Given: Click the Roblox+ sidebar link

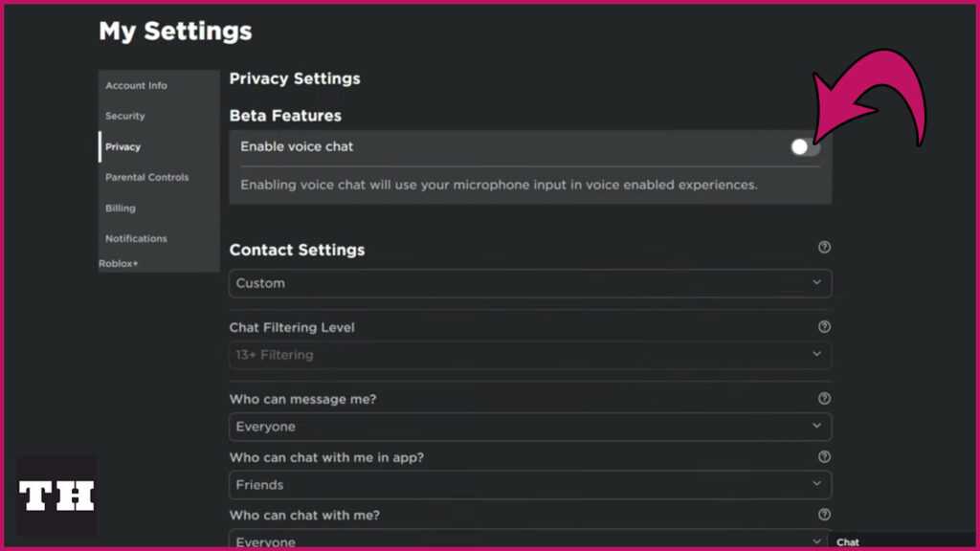Looking at the screenshot, I should (x=119, y=264).
